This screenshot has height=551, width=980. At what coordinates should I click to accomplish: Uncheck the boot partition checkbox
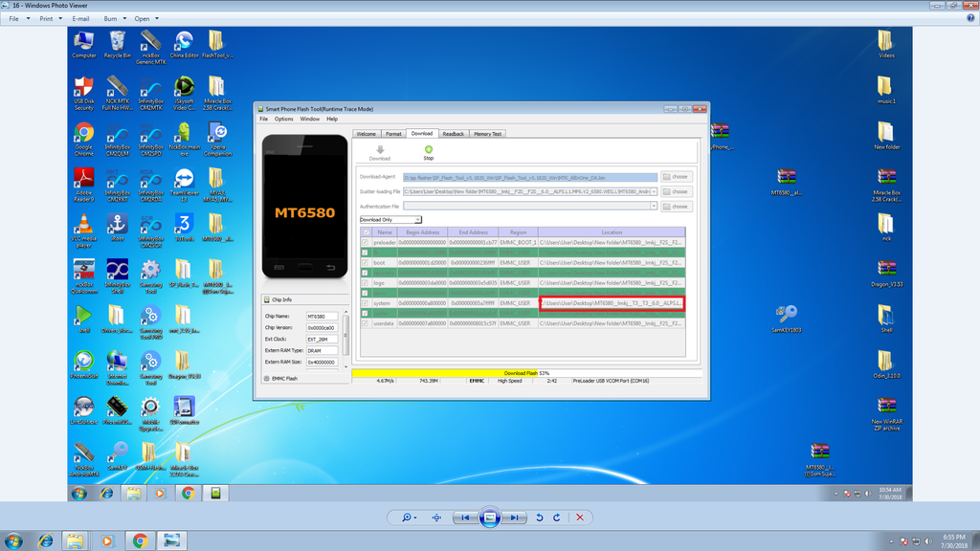pyautogui.click(x=365, y=263)
